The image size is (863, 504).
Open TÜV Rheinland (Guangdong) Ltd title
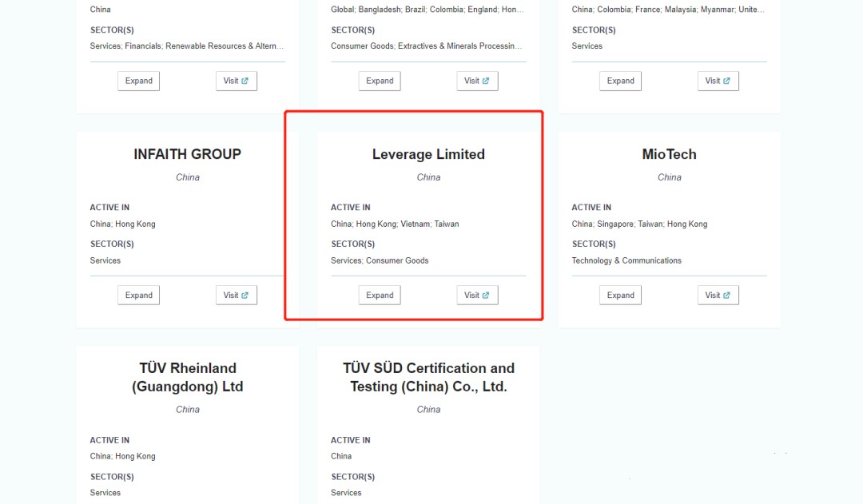[188, 377]
